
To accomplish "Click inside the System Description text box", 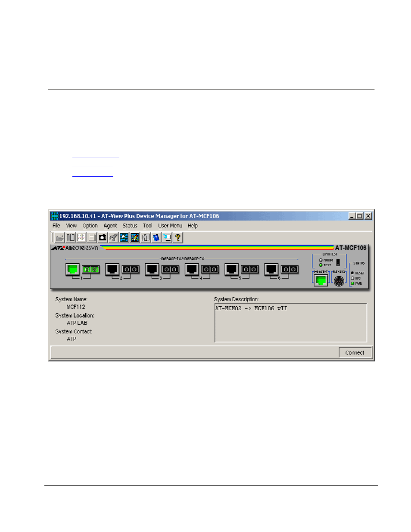I will tap(291, 323).
